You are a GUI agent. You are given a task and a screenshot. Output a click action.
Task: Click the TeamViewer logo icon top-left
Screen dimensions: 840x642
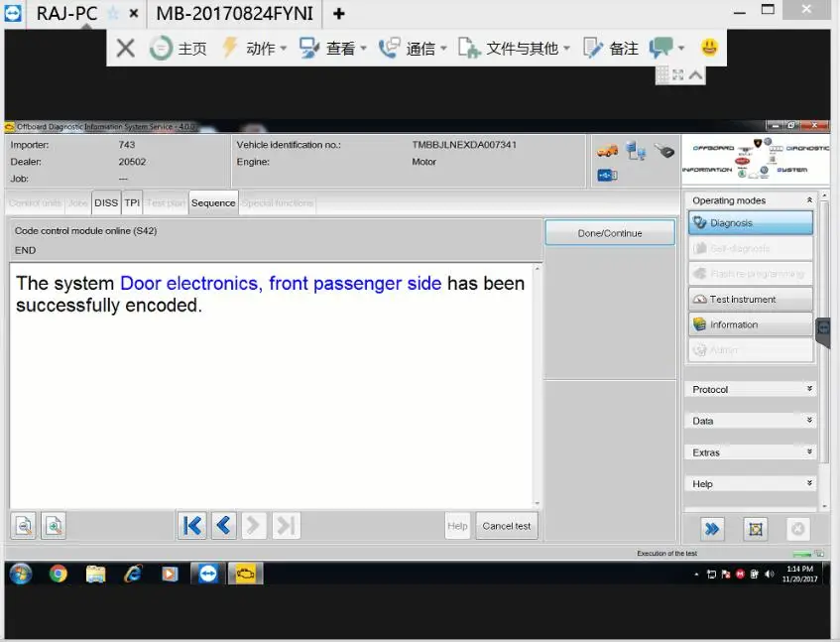pyautogui.click(x=13, y=13)
